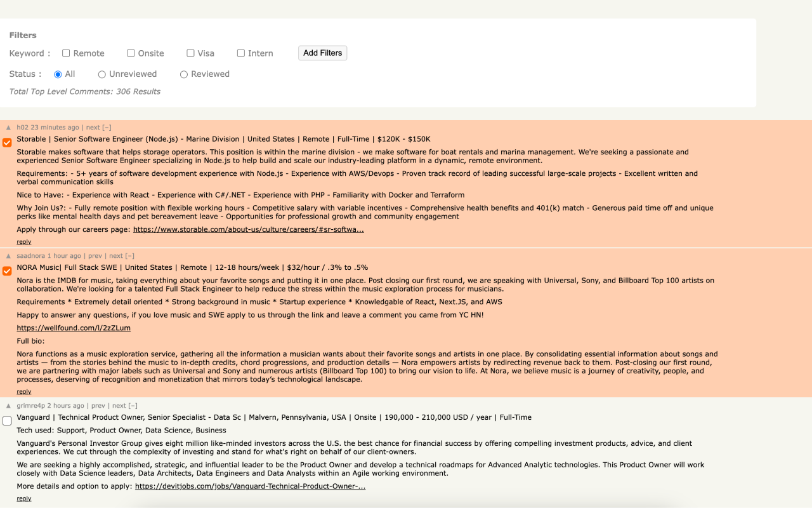
Task: Select the Unreviewed status option
Action: 101,74
